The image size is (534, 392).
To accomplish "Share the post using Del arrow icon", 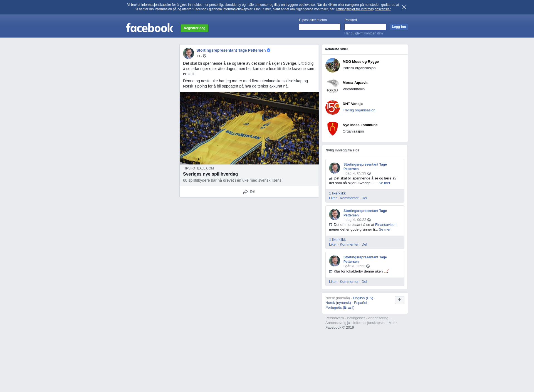I will click(x=245, y=192).
